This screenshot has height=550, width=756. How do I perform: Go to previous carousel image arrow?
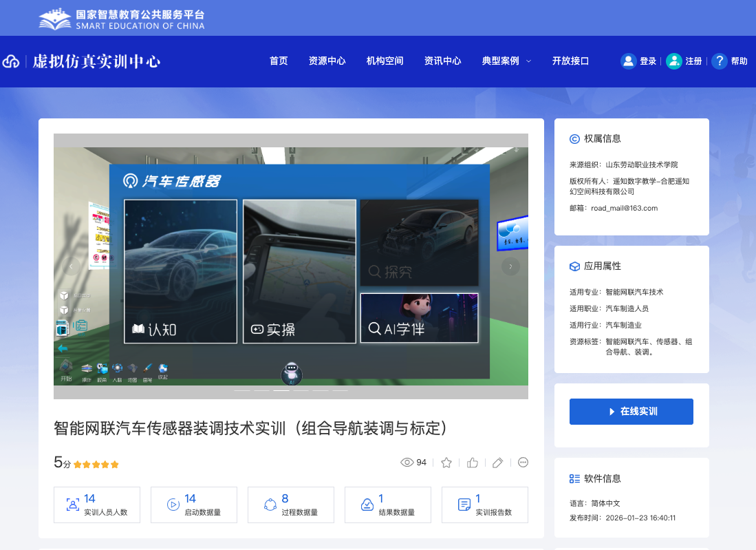coord(71,266)
